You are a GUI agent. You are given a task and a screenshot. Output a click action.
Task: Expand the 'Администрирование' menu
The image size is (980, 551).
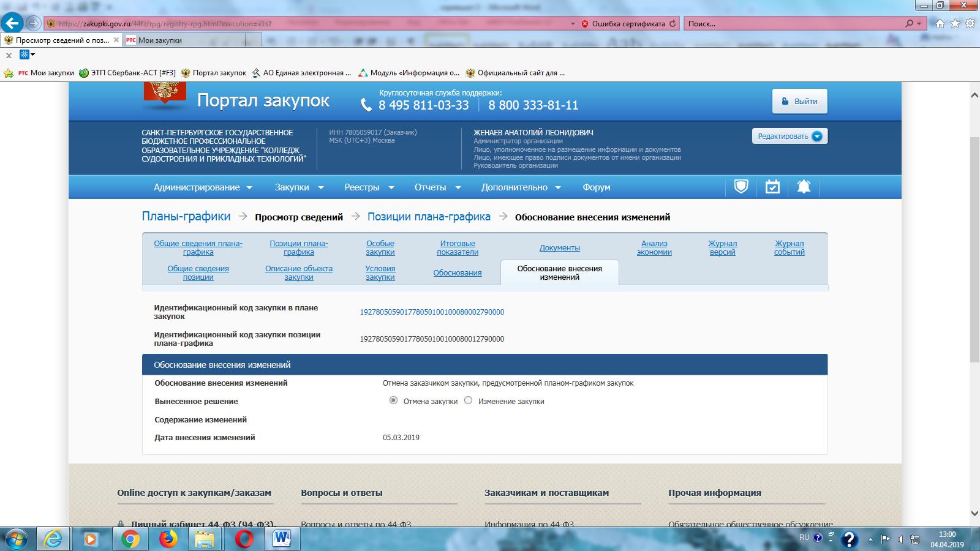tap(203, 187)
